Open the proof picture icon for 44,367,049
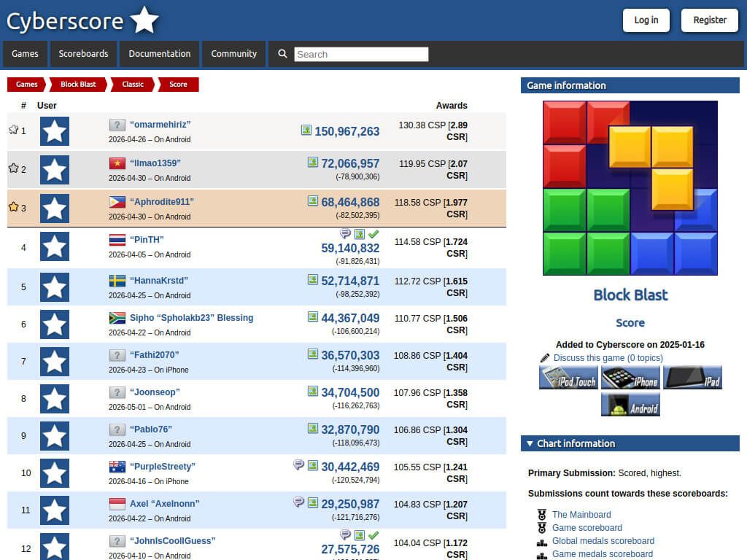The width and height of the screenshot is (747, 560). (x=313, y=316)
